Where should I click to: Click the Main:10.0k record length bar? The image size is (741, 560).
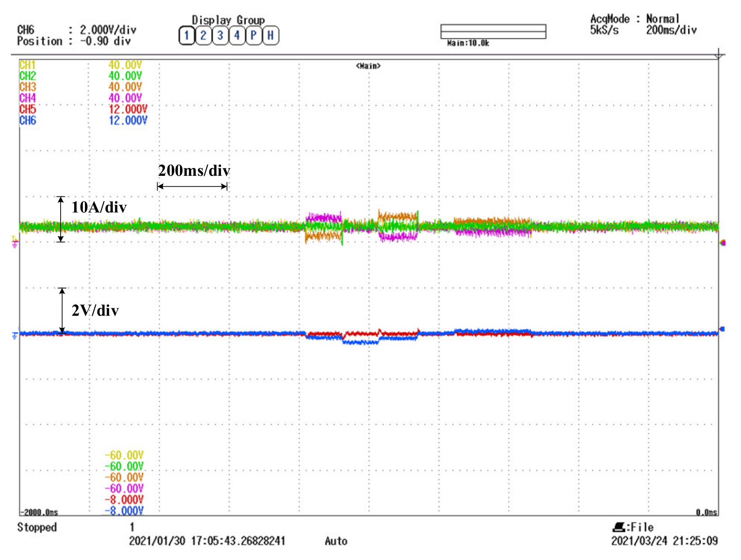[x=493, y=31]
